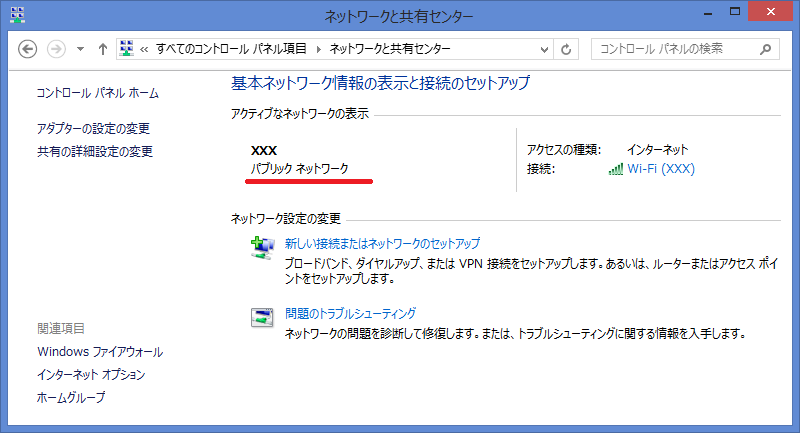
Task: Click the Wi-Fi signal strength icon
Action: tap(615, 169)
